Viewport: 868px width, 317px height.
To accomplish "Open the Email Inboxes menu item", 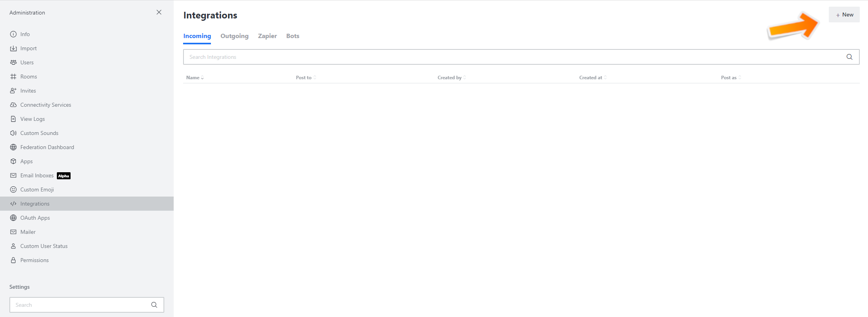I will [x=37, y=175].
